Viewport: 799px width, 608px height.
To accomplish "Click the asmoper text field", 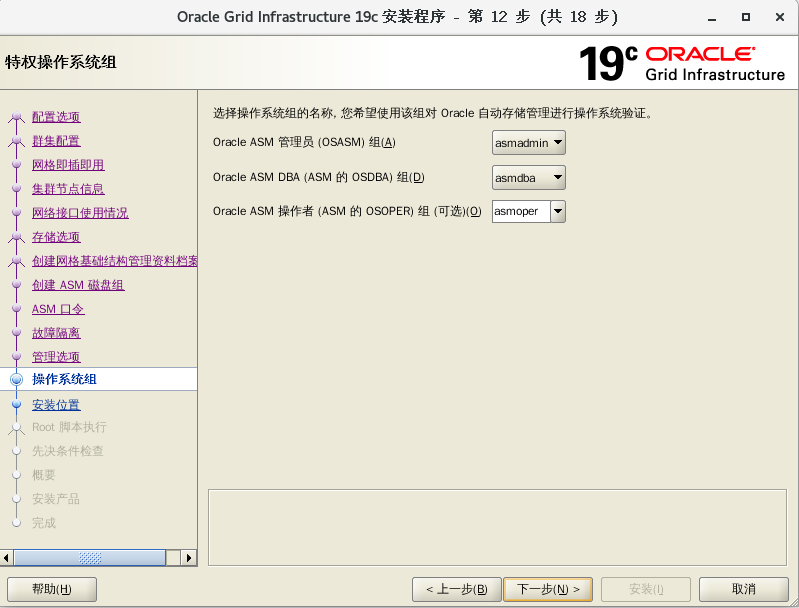I will (x=521, y=211).
